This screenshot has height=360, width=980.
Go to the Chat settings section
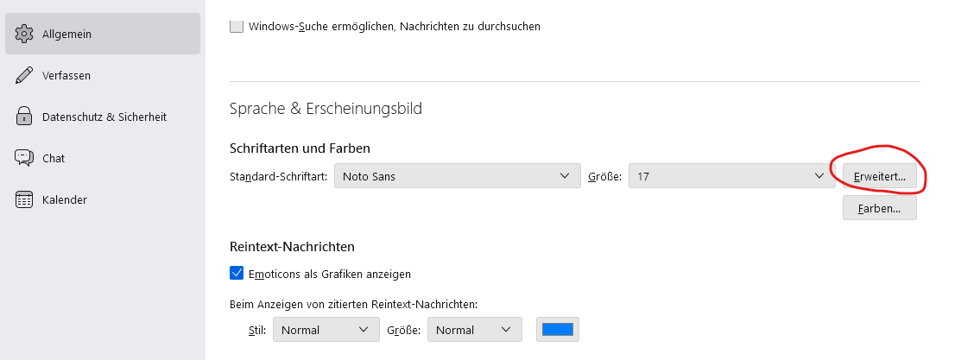click(x=54, y=158)
